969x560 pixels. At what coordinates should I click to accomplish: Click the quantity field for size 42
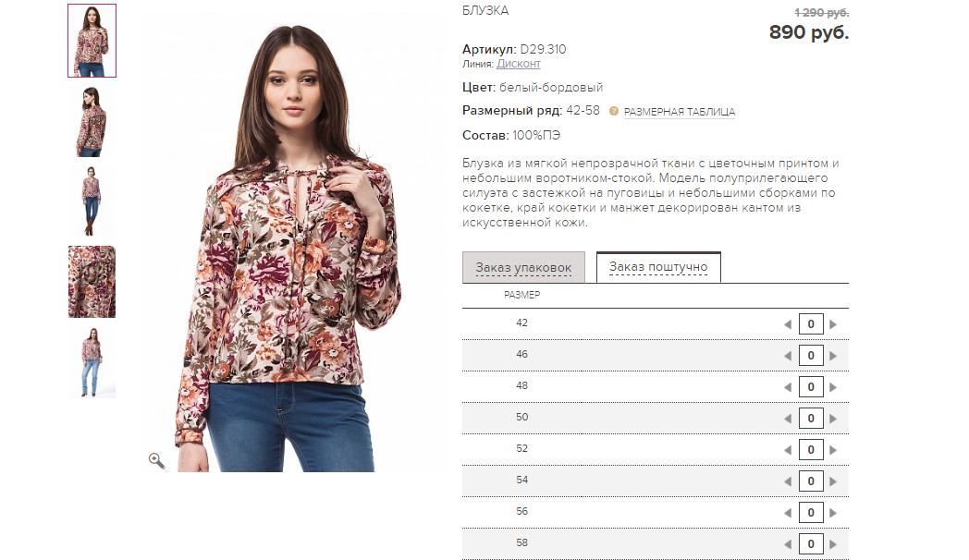pyautogui.click(x=811, y=324)
